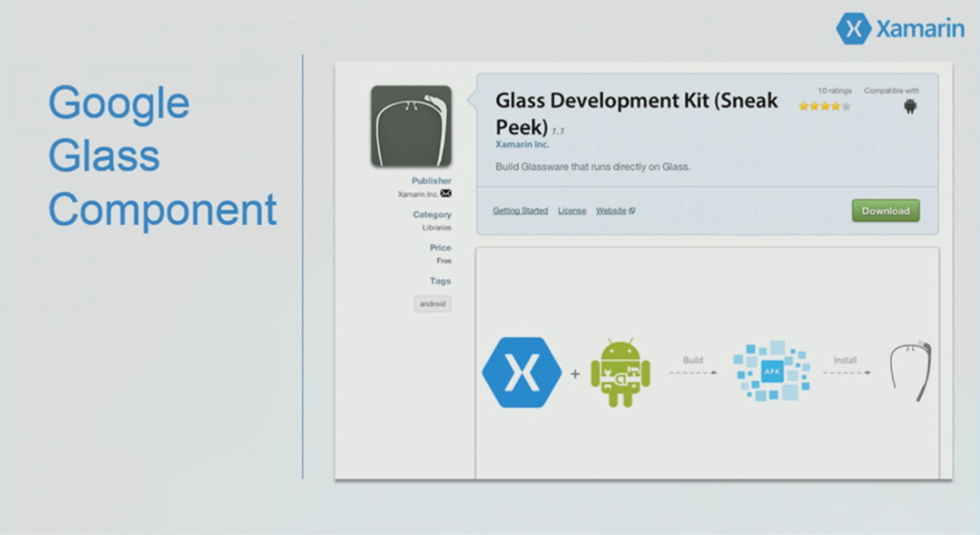This screenshot has height=535, width=980.
Task: Click the publisher email envelope icon
Action: click(446, 193)
